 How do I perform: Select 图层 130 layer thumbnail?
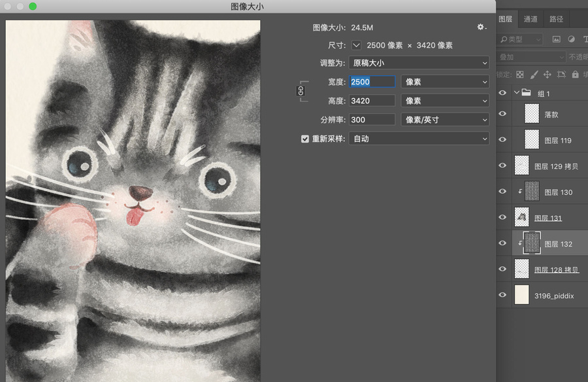point(532,191)
